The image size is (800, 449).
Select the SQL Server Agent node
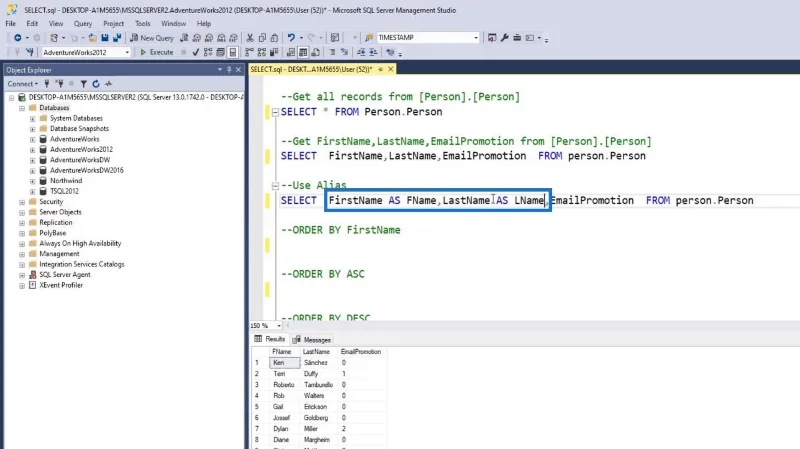click(65, 275)
